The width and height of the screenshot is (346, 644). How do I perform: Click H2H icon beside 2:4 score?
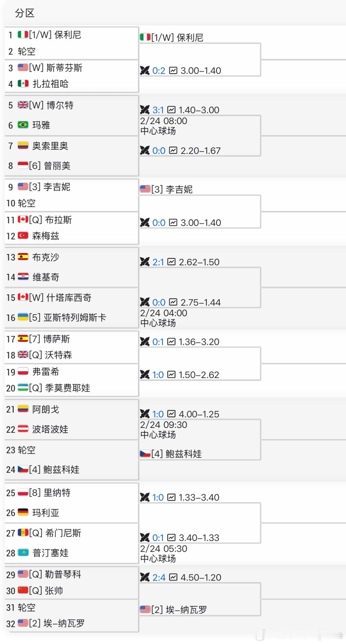[x=145, y=577]
